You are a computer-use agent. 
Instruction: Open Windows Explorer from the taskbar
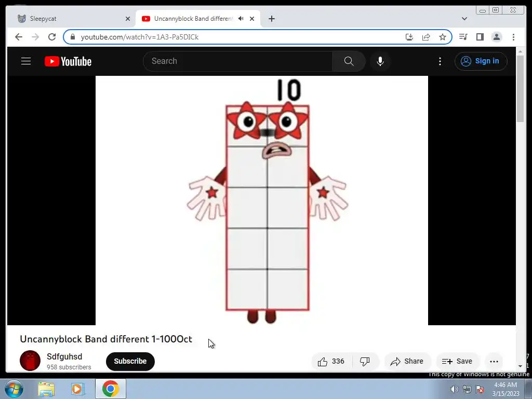coord(46,389)
